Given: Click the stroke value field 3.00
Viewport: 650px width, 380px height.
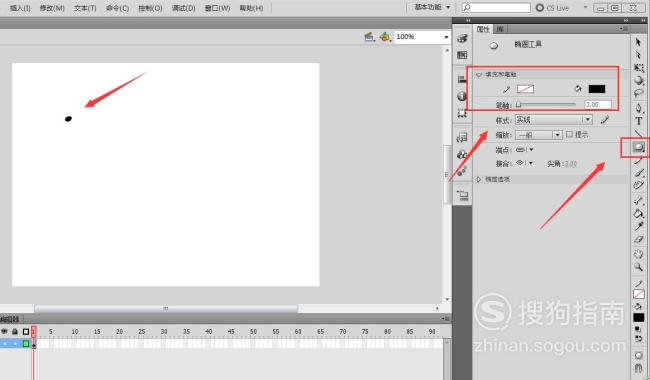Looking at the screenshot, I should [x=598, y=104].
